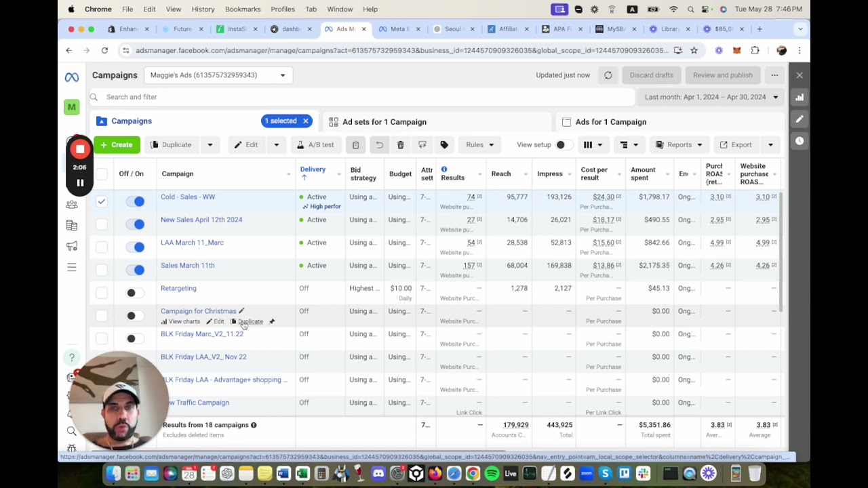Select all campaigns with header checkbox

tap(101, 174)
